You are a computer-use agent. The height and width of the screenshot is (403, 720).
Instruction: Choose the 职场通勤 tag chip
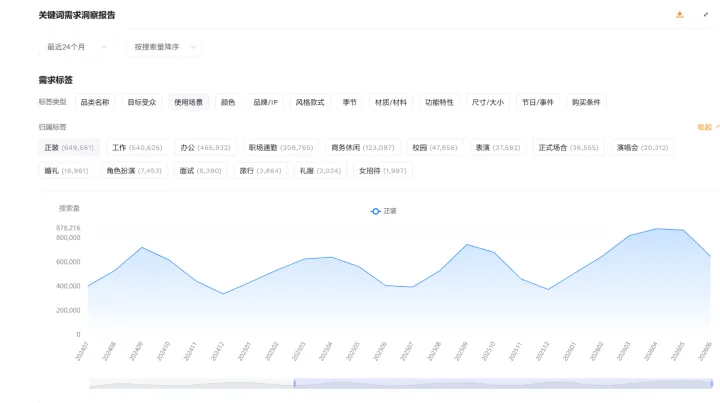point(281,147)
